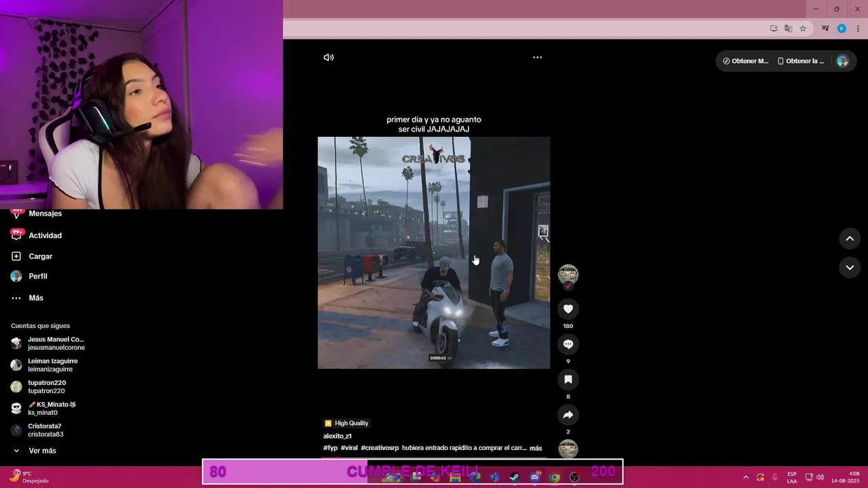Image resolution: width=868 pixels, height=488 pixels.
Task: Open Discord from the taskbar
Action: point(535,477)
